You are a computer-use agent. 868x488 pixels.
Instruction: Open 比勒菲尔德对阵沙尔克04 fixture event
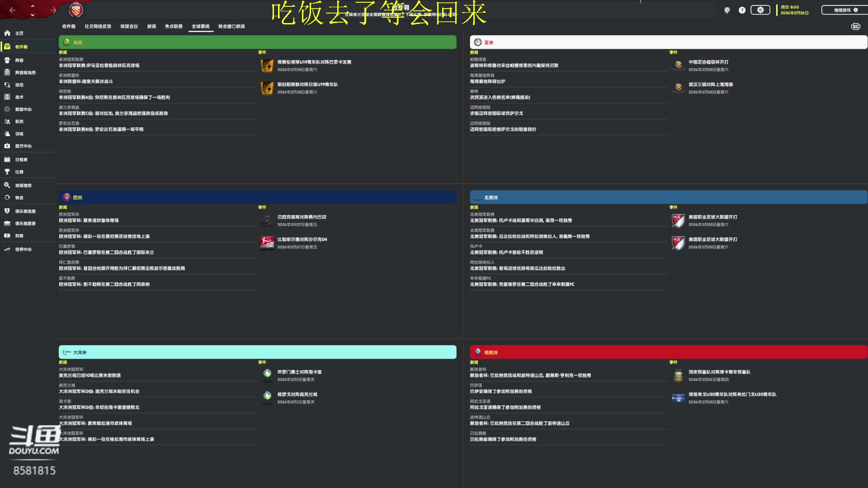coord(302,239)
